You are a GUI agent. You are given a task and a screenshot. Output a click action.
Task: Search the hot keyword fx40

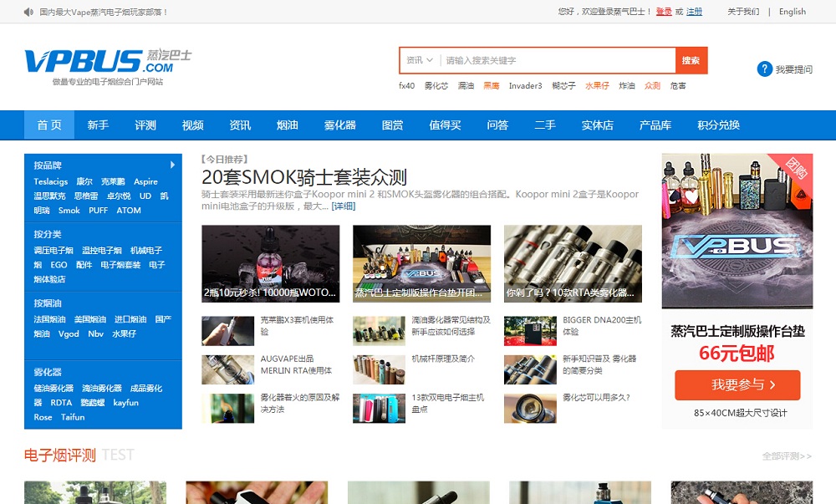406,86
